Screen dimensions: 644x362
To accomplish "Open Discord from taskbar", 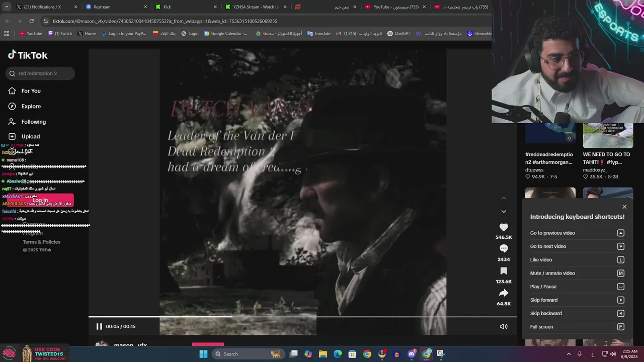I will [x=412, y=354].
